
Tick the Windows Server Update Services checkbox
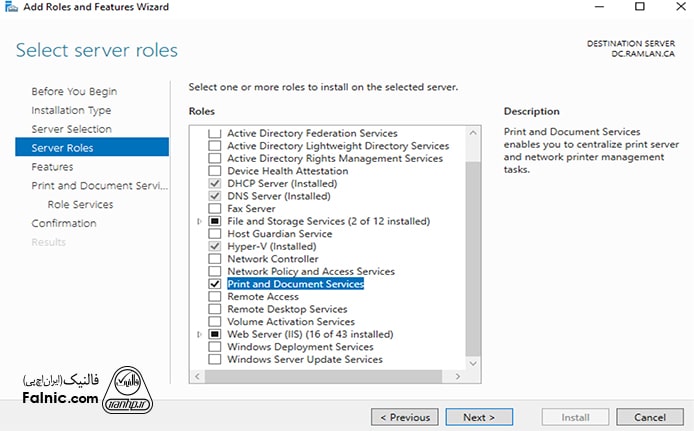[214, 359]
